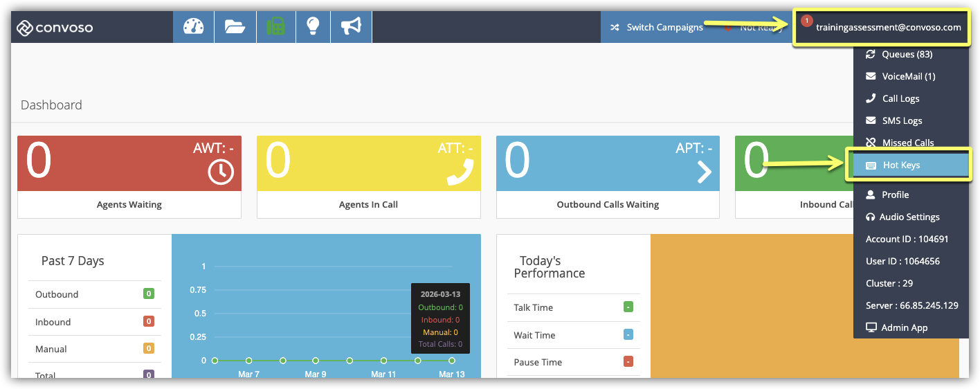The image size is (980, 389).
Task: Open VoiceMail (1) from the menu
Action: 908,76
